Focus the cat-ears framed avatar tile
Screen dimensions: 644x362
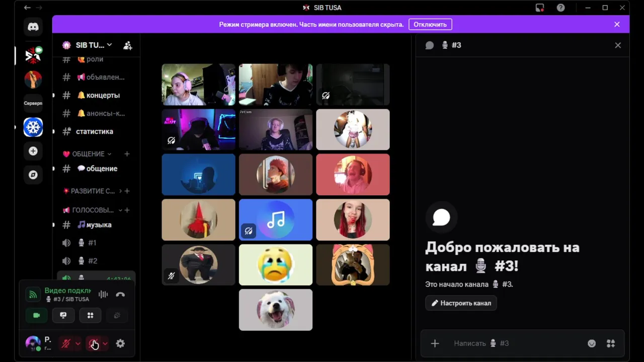point(353,264)
